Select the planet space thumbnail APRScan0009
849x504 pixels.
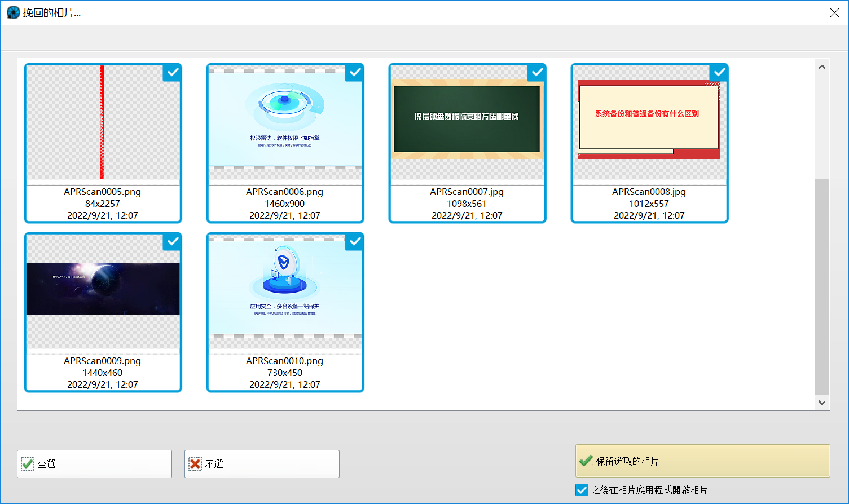coord(103,291)
